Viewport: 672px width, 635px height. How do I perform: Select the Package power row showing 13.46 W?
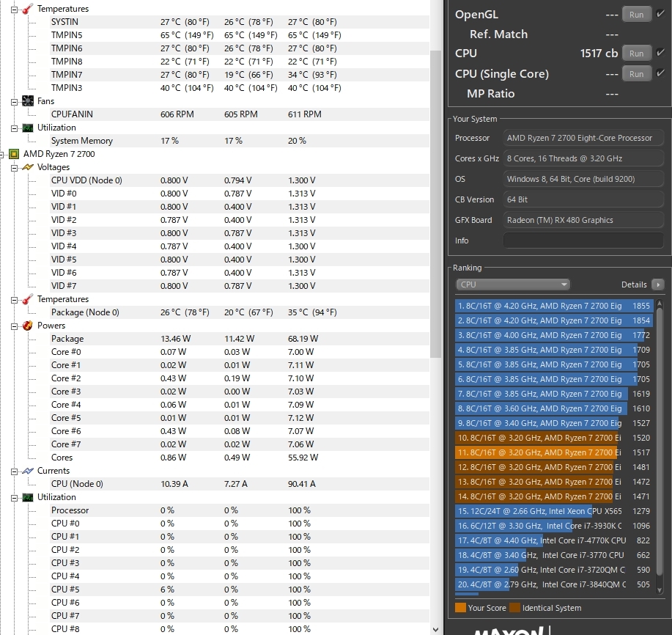[240, 339]
